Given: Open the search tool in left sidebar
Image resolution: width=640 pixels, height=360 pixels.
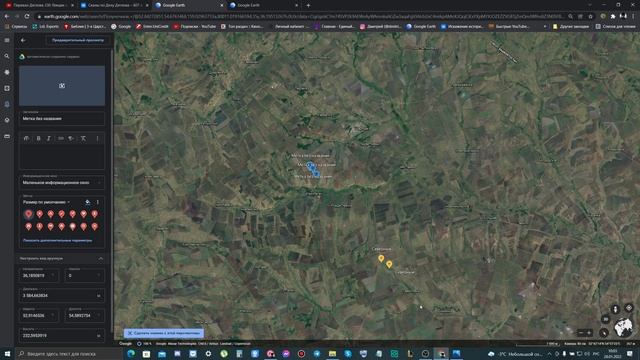Looking at the screenshot, I should click(7, 56).
